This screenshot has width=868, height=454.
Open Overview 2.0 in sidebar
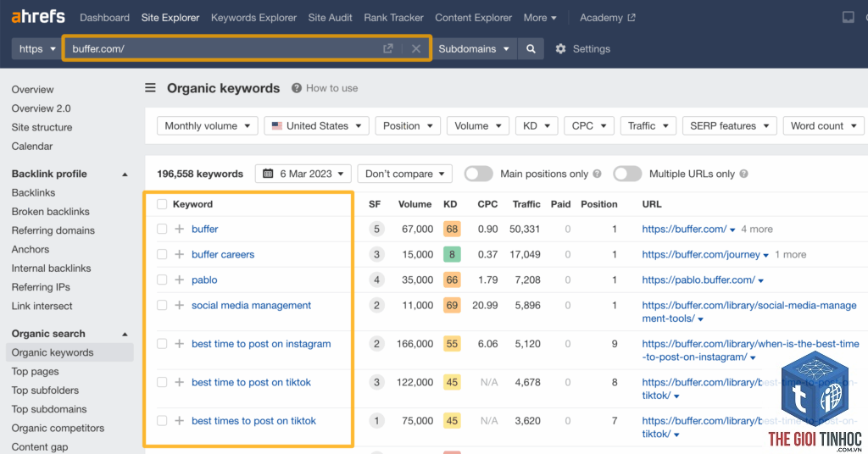[41, 108]
